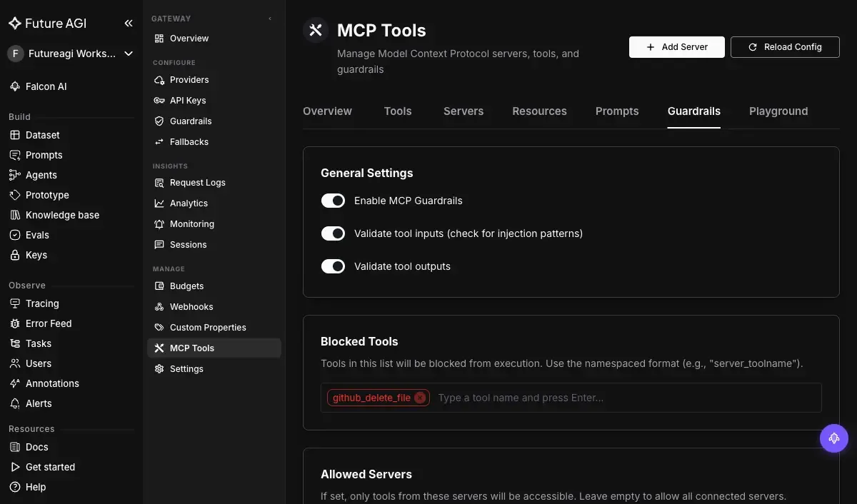Click the gateway Overview icon

pos(159,39)
